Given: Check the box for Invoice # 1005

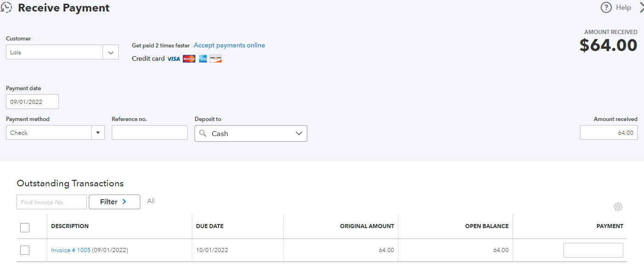Looking at the screenshot, I should click(x=25, y=250).
